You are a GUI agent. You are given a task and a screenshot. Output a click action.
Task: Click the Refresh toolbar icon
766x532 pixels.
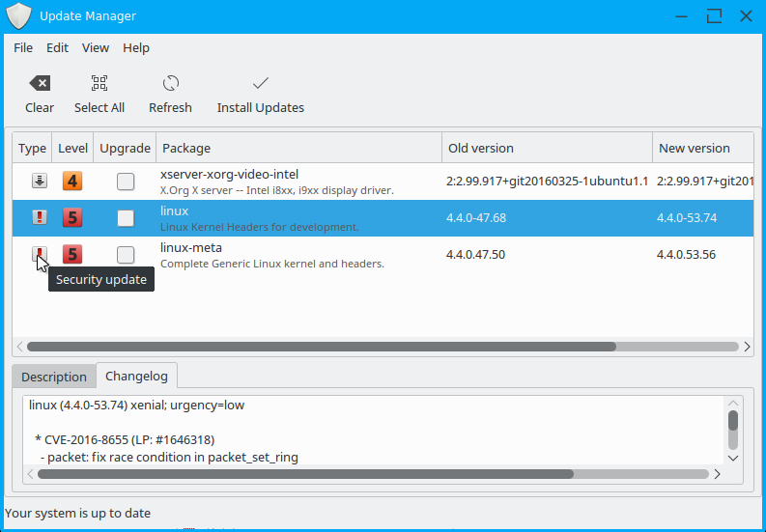(170, 84)
